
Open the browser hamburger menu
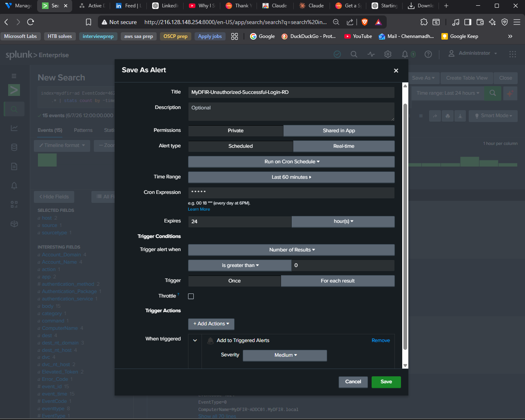tap(517, 22)
